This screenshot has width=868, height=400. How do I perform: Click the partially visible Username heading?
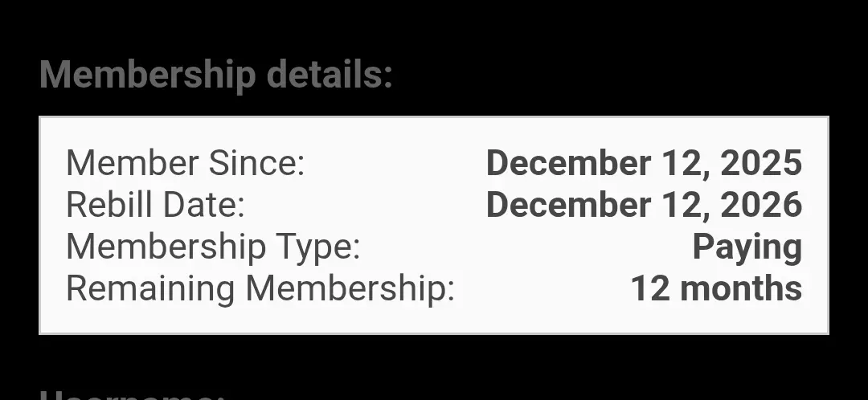click(x=132, y=394)
